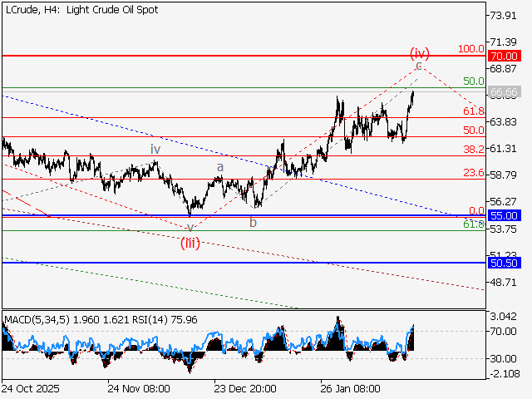Image resolution: width=532 pixels, height=399 pixels.
Task: Click the 0.0 Fibonacci level label
Action: 476,210
